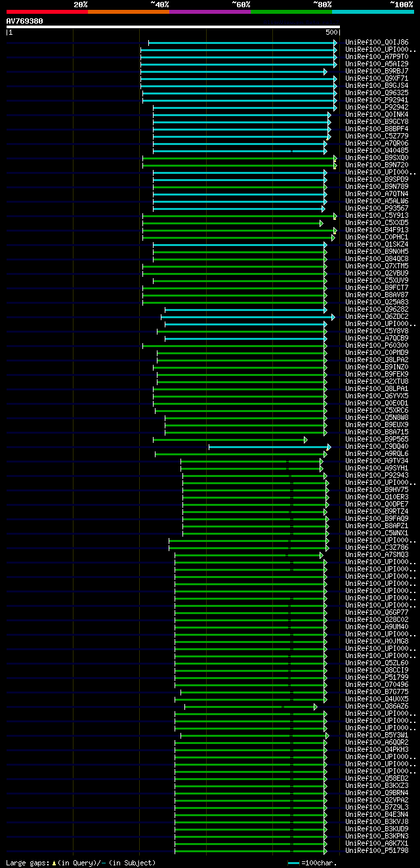
Task: Open hit UniRef100_B9GCY8
Action: tap(377, 122)
